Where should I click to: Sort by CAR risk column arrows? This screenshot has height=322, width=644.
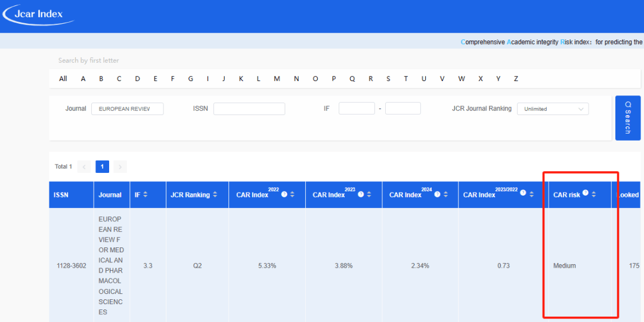593,194
